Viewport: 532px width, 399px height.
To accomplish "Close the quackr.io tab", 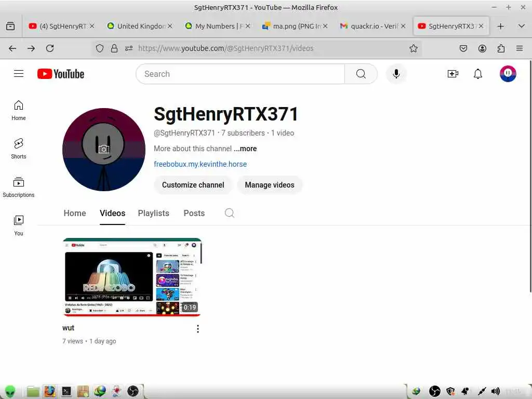I will [403, 26].
